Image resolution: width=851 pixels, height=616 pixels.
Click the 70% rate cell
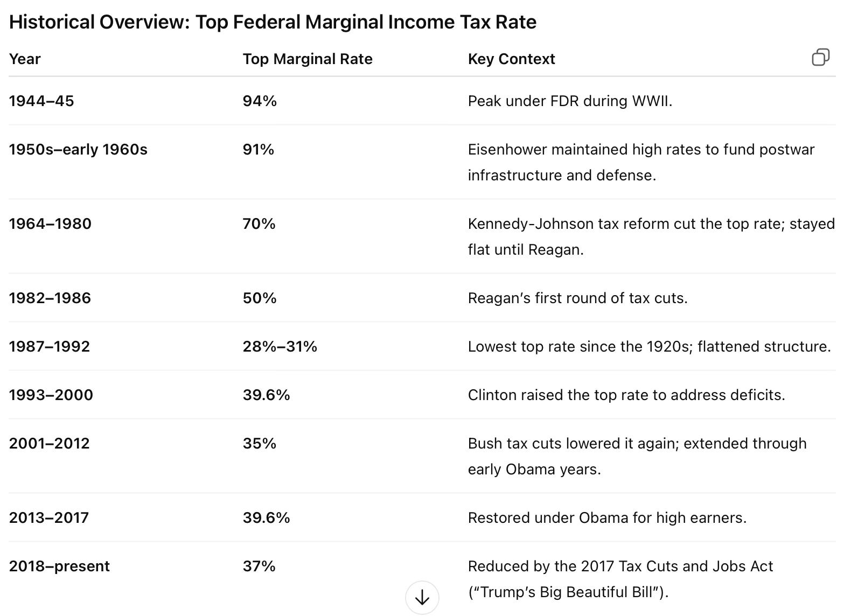(x=259, y=223)
